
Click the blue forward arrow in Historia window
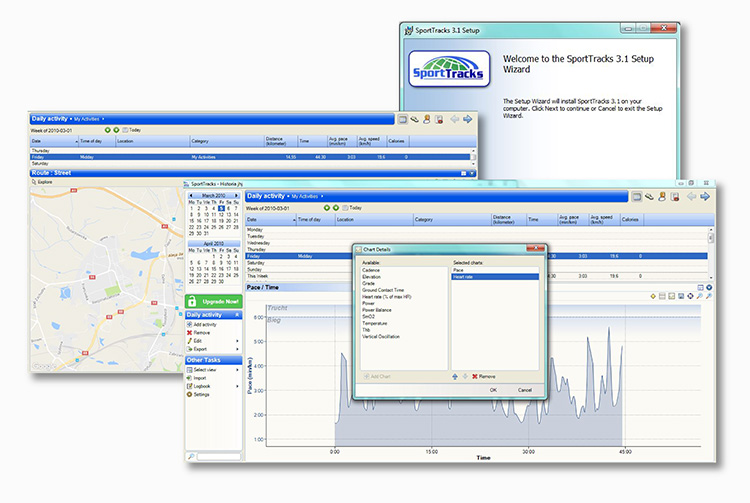[x=705, y=197]
